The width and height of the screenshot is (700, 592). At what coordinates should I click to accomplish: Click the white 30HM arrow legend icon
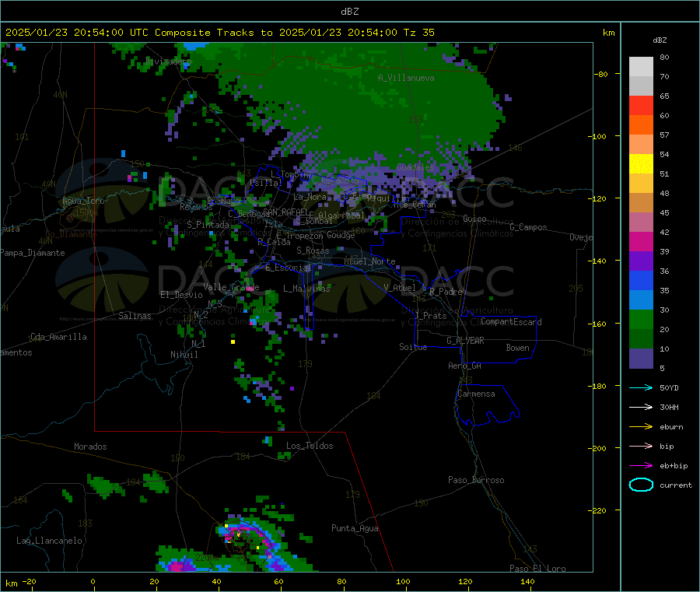tap(641, 407)
